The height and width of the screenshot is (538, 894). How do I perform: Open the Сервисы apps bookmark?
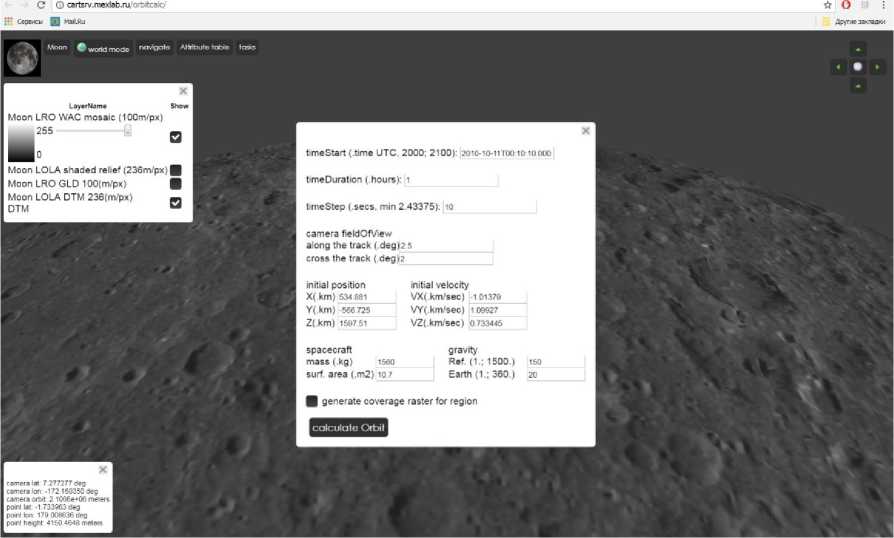click(24, 22)
